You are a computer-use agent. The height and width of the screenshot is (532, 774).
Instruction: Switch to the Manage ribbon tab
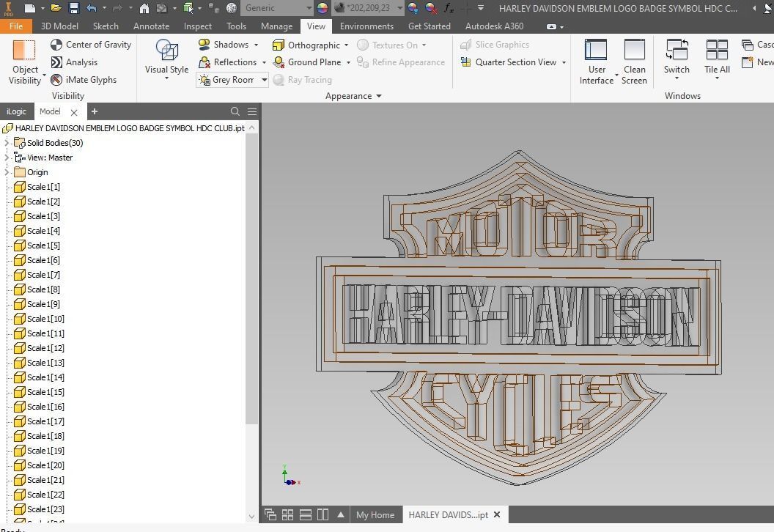[x=276, y=26]
